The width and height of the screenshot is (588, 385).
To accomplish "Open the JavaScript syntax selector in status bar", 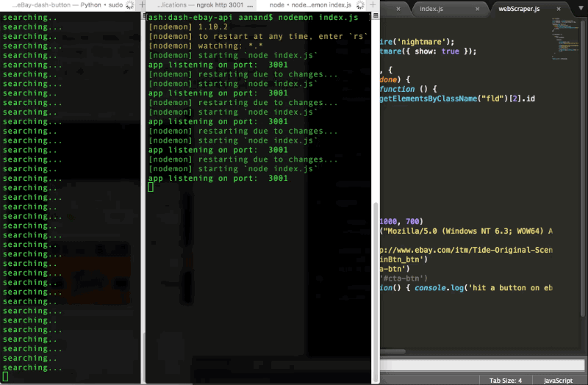I will [x=558, y=380].
